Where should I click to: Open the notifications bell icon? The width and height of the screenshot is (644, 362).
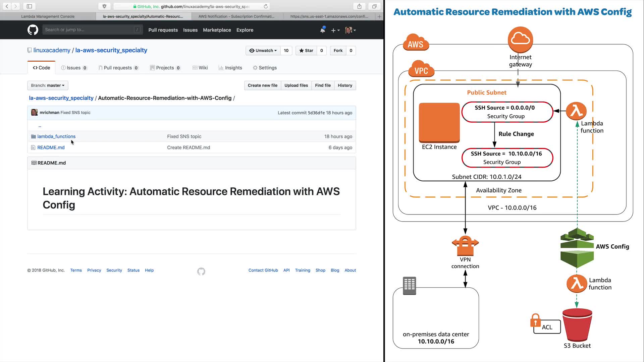coord(322,30)
